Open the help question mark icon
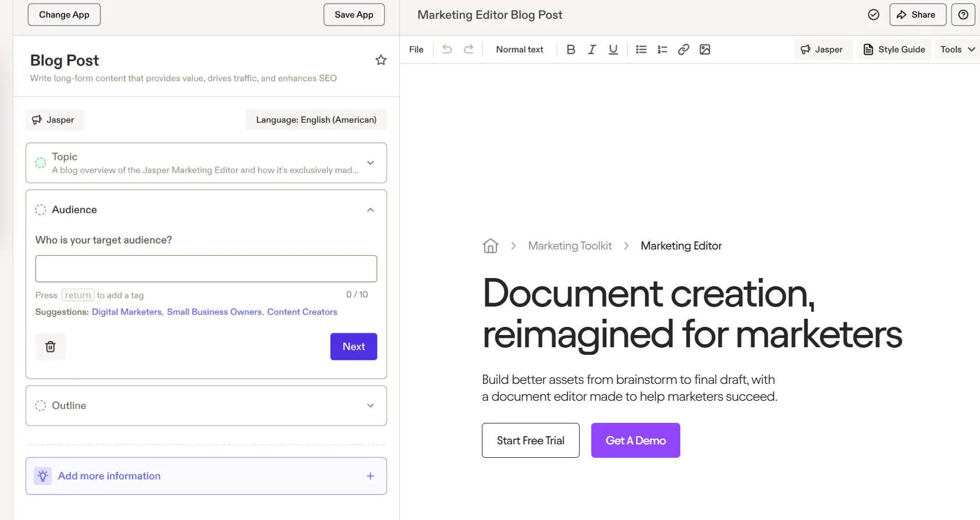 (963, 15)
